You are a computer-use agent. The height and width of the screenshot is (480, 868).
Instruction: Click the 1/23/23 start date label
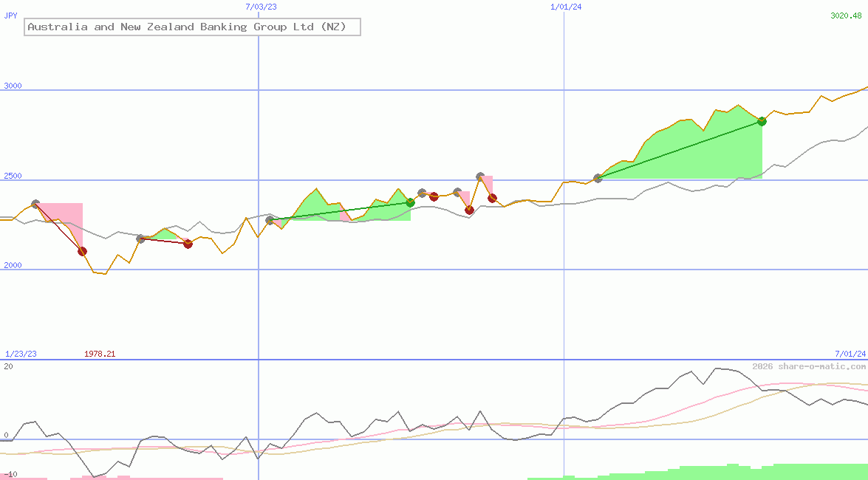click(20, 353)
